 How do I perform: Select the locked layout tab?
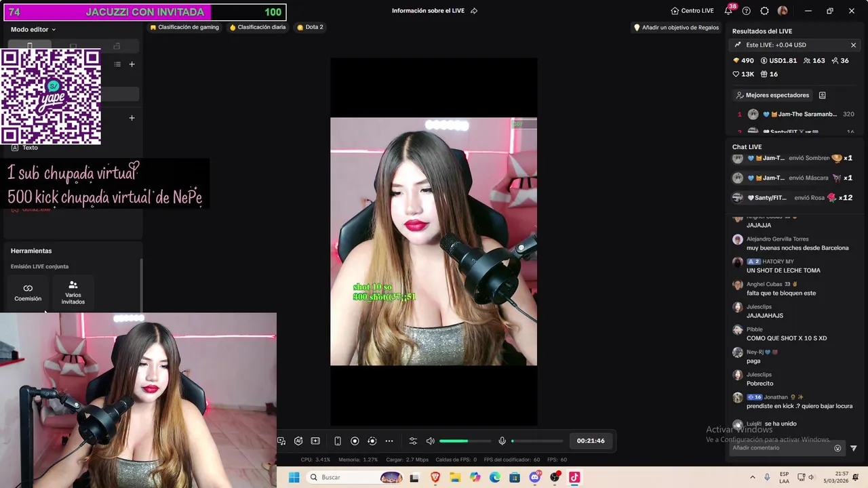117,46
